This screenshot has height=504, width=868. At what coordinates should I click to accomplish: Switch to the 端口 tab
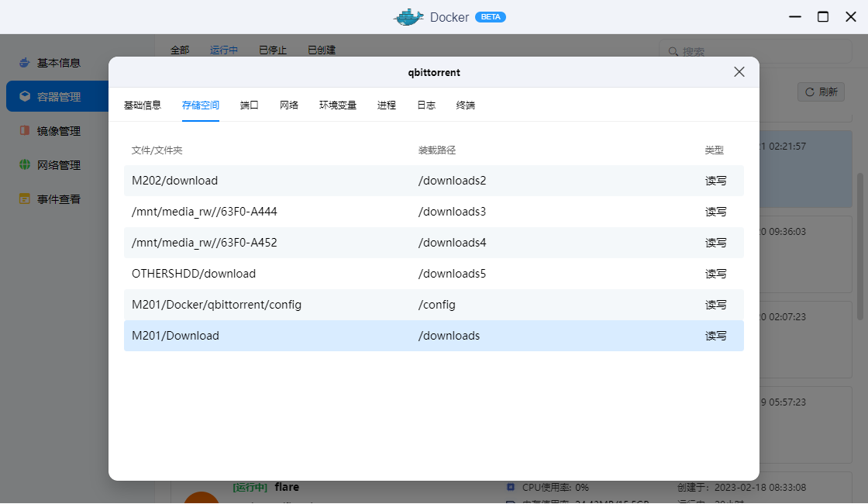coord(249,105)
